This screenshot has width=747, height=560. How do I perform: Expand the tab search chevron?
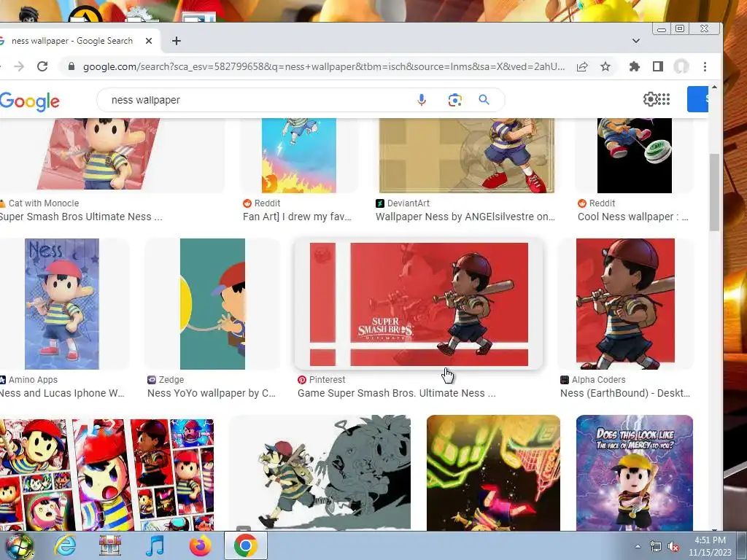[635, 41]
